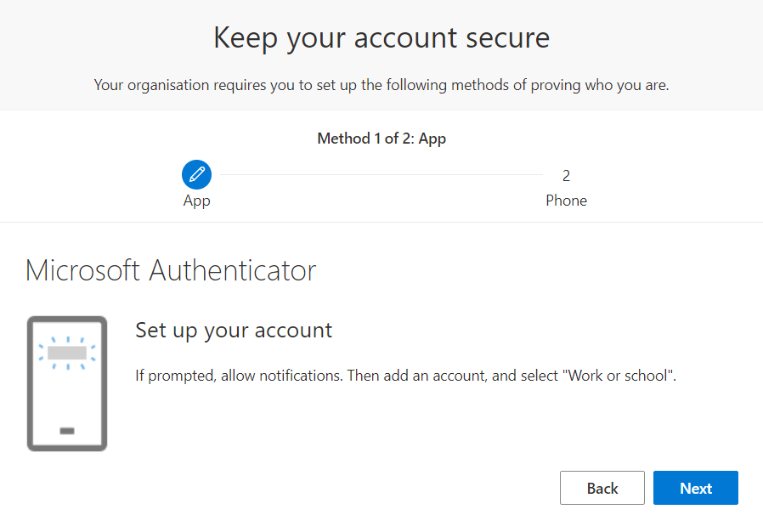Click the Set up your account heading
This screenshot has height=532, width=763.
tap(234, 331)
